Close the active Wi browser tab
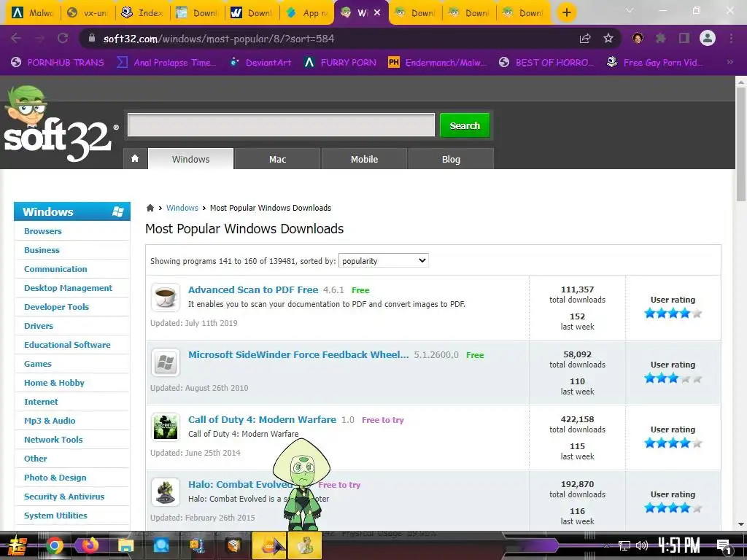Screen dimensions: 747x560 coord(377,13)
